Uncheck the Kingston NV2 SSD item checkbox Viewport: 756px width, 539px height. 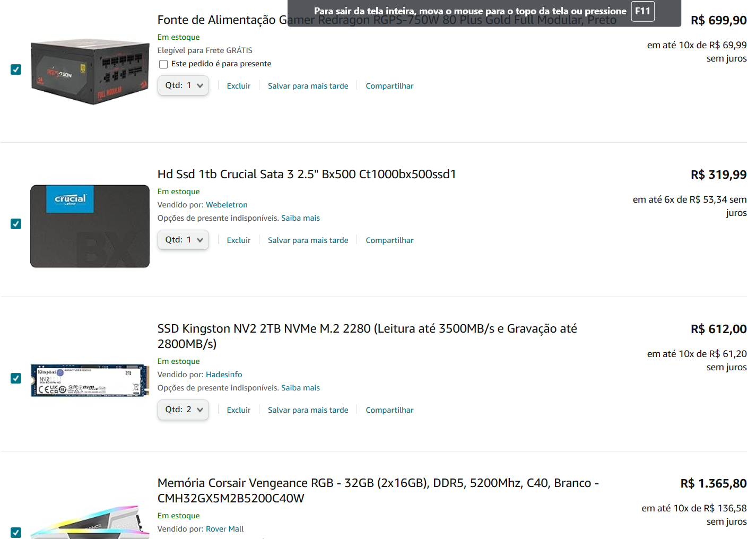click(16, 378)
